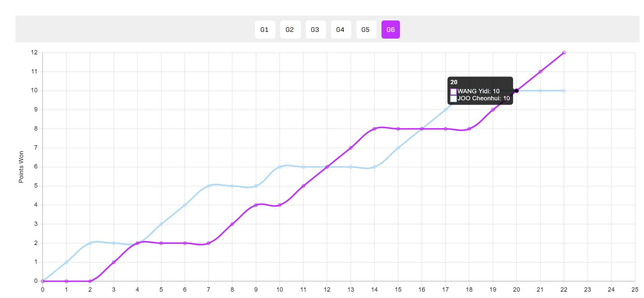This screenshot has height=298, width=644.
Task: Click the purple data point at rally 14
Action: click(374, 129)
